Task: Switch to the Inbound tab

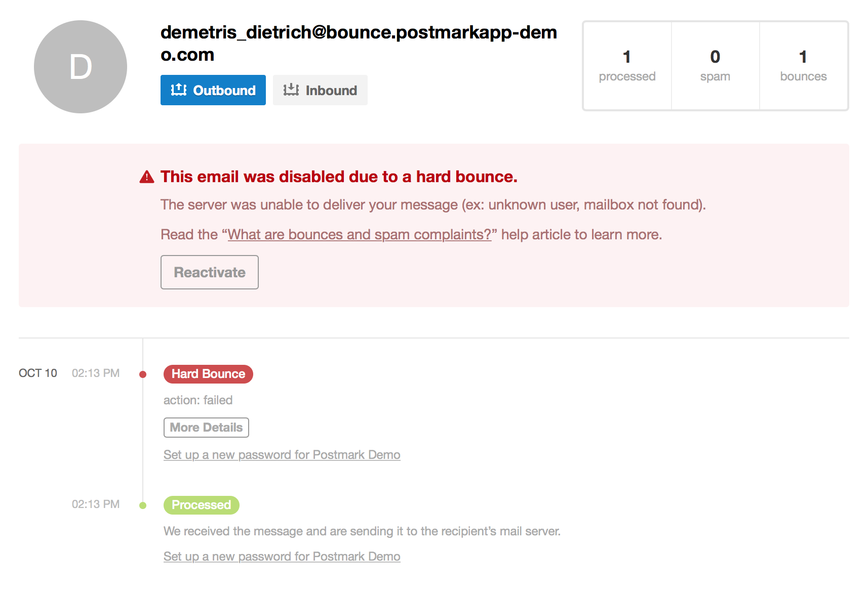Action: point(320,90)
